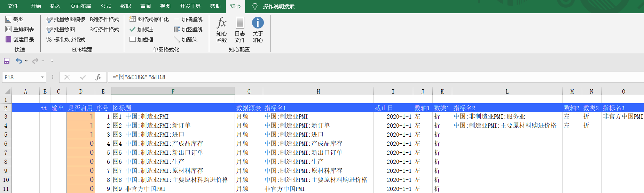The height and width of the screenshot is (193, 644).
Task: Click the 重排图表 rearrange charts icon
Action: (x=8, y=29)
